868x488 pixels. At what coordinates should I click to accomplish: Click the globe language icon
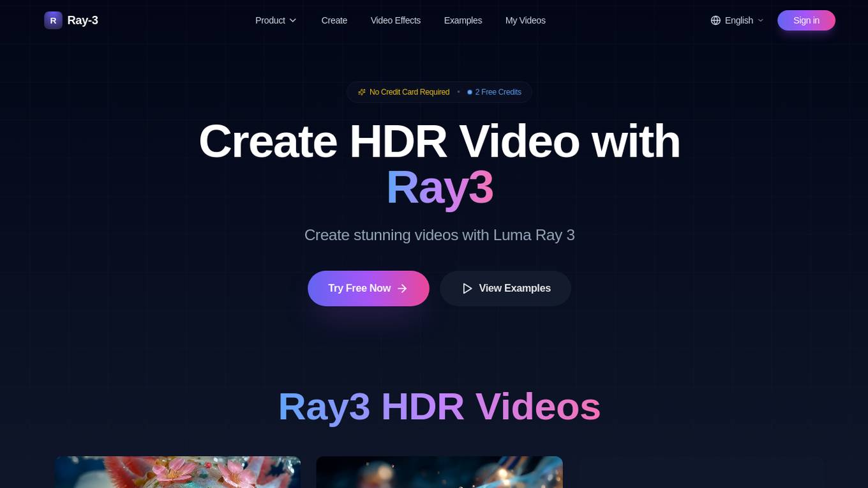pyautogui.click(x=715, y=20)
